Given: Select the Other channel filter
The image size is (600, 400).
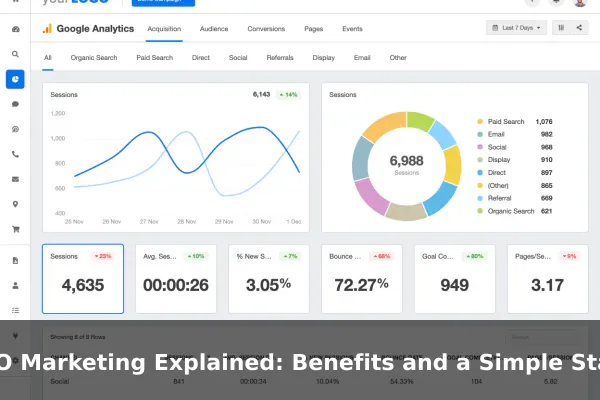Looking at the screenshot, I should [x=398, y=58].
